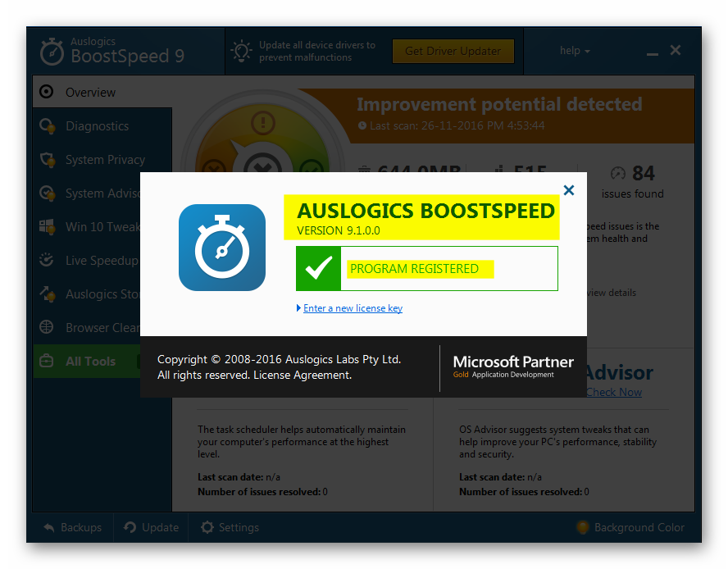Close the about dialog with the X
Image resolution: width=728 pixels, height=569 pixels.
[569, 190]
